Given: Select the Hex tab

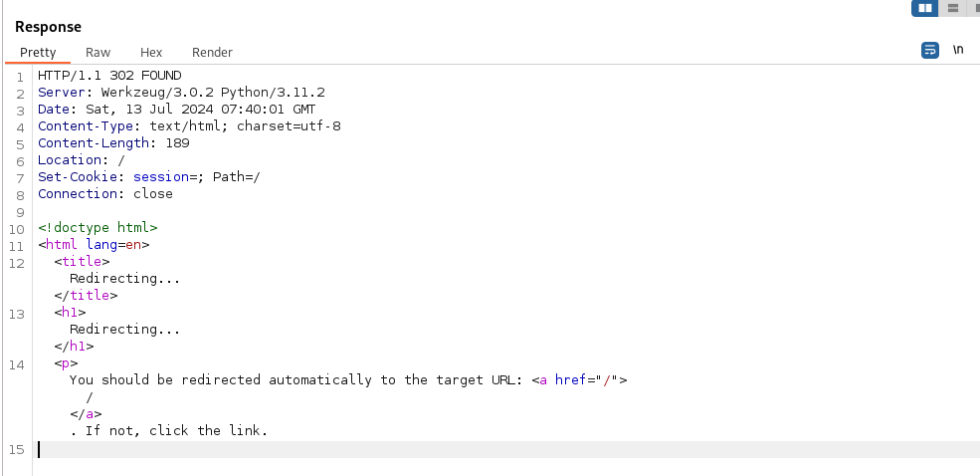Looking at the screenshot, I should pyautogui.click(x=151, y=52).
